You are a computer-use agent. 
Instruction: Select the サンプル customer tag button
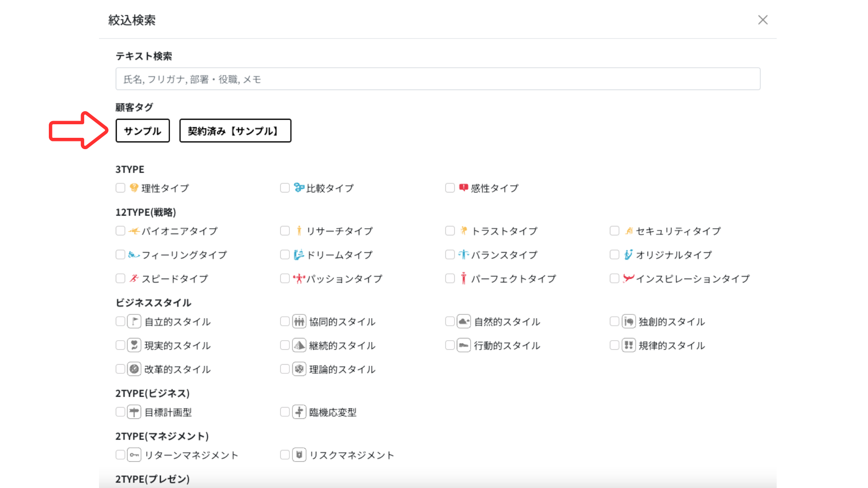coord(142,131)
